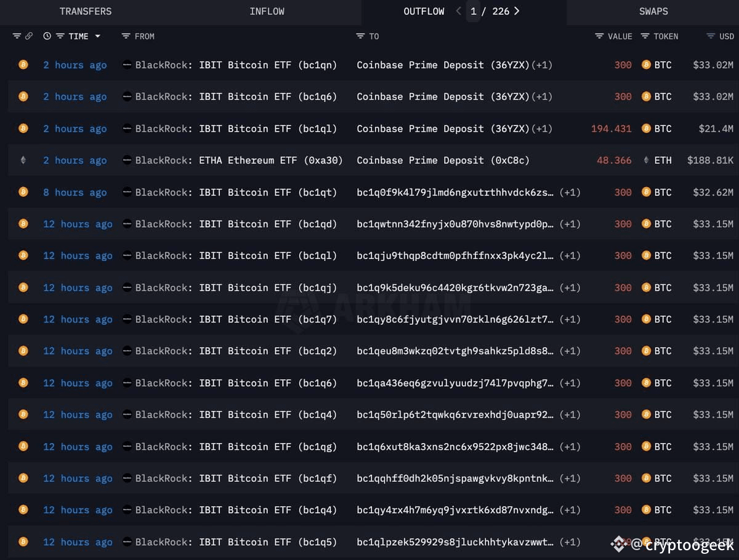Expand (+1) recipients in 194.431 BTC row

tap(542, 129)
